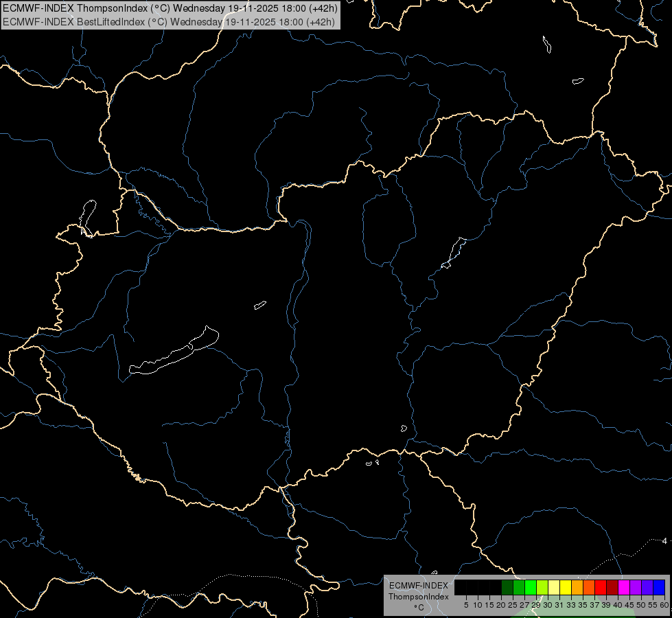Click legend tick value 27
The image size is (672, 618).
pyautogui.click(x=524, y=605)
